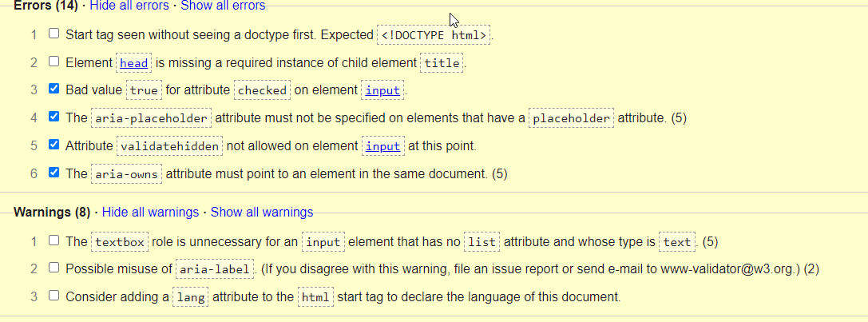Uncheck the validatehidden attribute error
The height and width of the screenshot is (322, 868).
[x=54, y=145]
